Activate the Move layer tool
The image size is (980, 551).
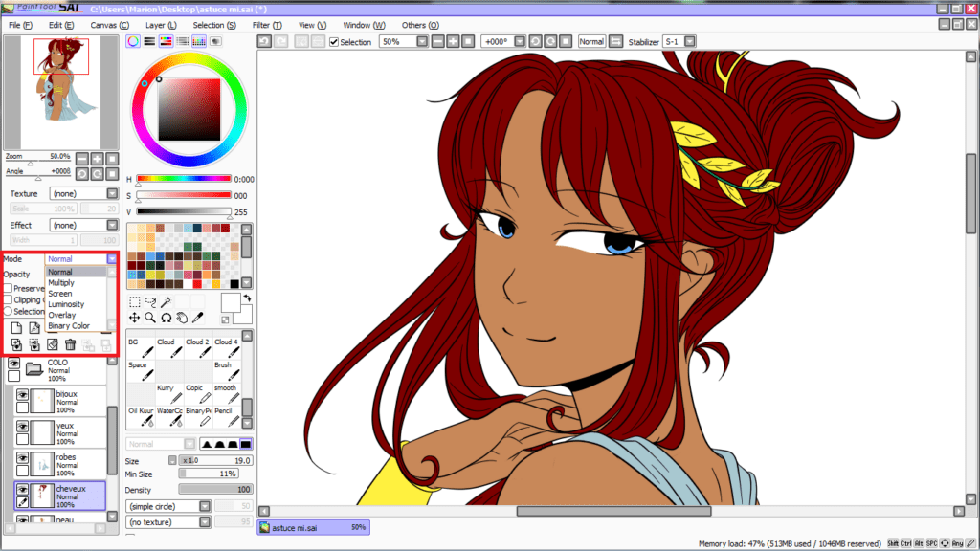click(134, 317)
